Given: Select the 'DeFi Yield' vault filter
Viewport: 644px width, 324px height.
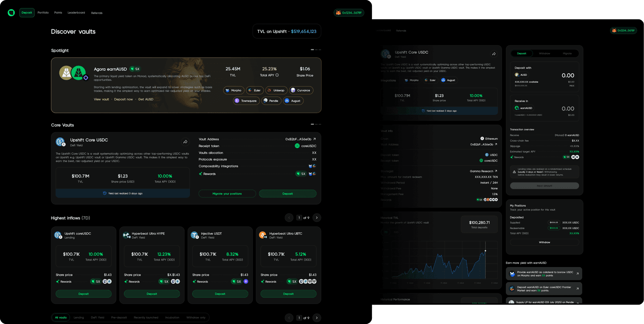Looking at the screenshot, I should [98, 318].
